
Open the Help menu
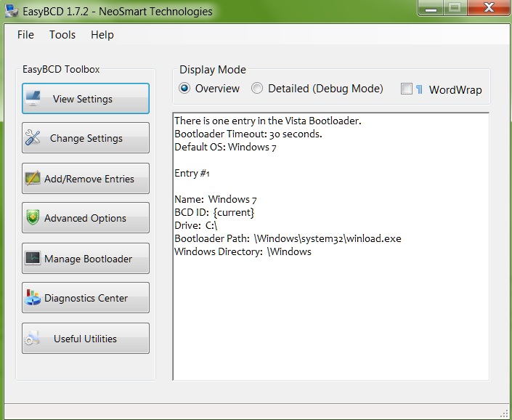(102, 35)
